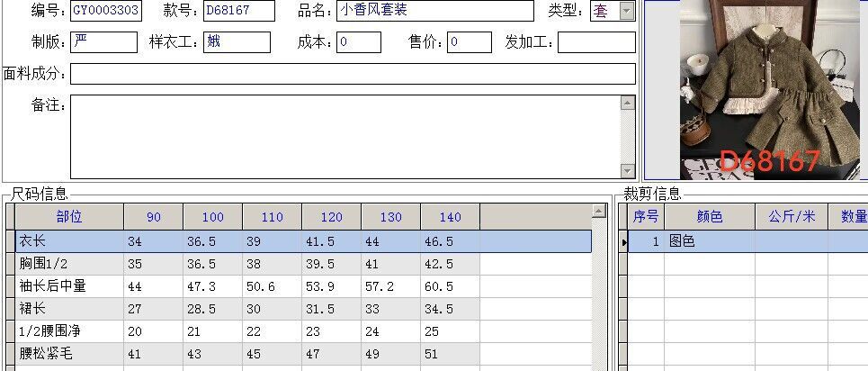Click the 面料成分 input field
The image size is (868, 371).
(x=353, y=74)
